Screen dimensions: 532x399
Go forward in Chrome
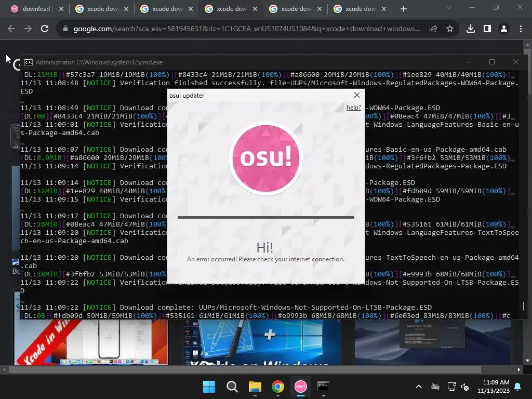28,29
